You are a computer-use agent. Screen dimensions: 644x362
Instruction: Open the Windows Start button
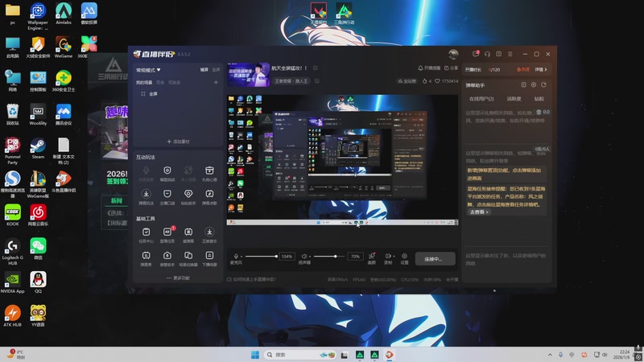(x=255, y=355)
